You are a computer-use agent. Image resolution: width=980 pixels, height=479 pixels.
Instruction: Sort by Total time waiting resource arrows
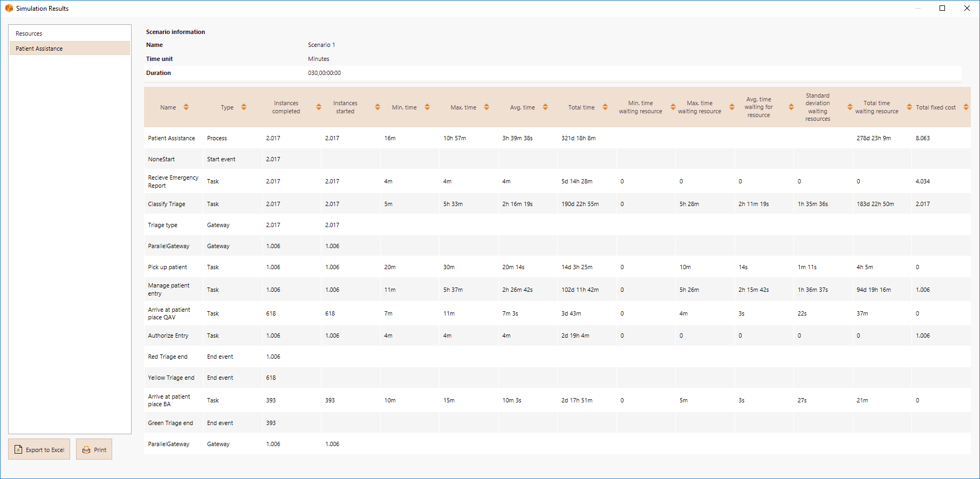click(x=909, y=107)
